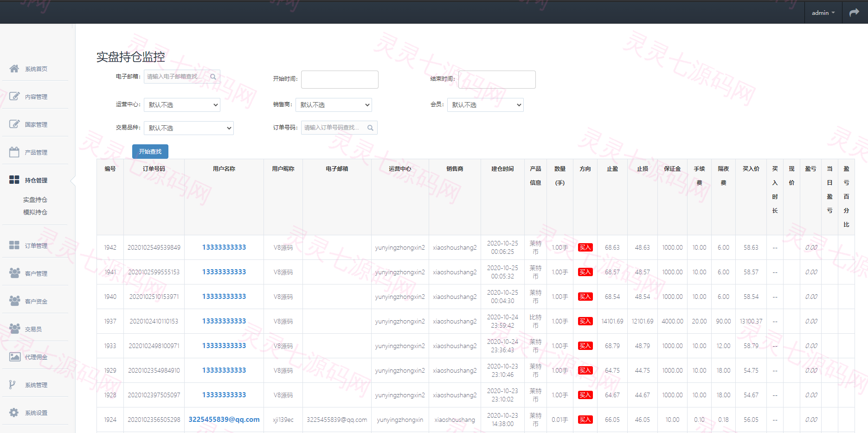
Task: Click the 开始查找 button
Action: (x=150, y=152)
